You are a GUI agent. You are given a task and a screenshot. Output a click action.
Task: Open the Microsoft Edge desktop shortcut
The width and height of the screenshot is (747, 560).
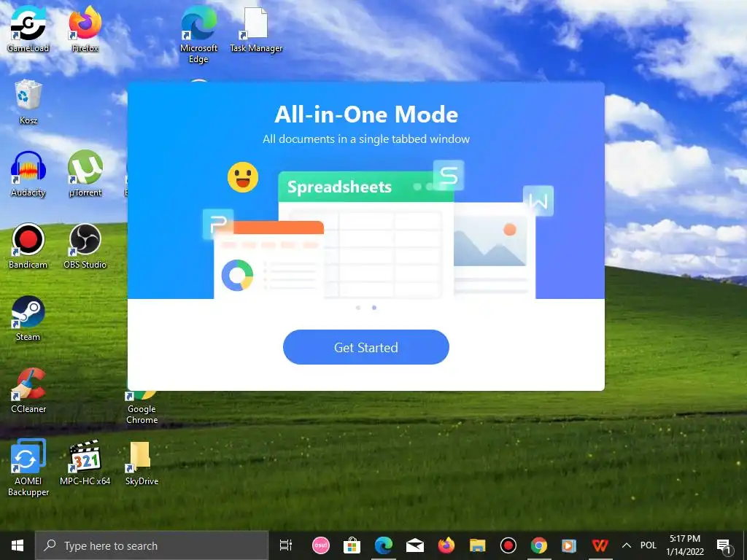coord(198,35)
